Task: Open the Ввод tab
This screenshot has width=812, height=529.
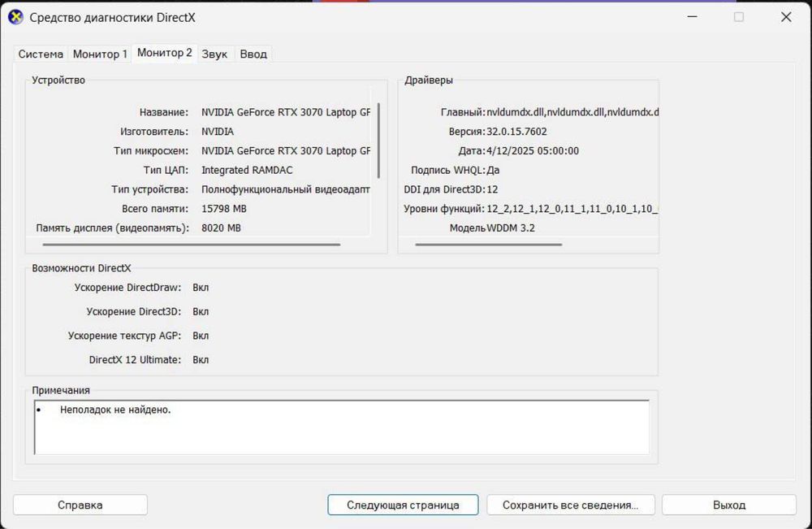Action: point(253,54)
